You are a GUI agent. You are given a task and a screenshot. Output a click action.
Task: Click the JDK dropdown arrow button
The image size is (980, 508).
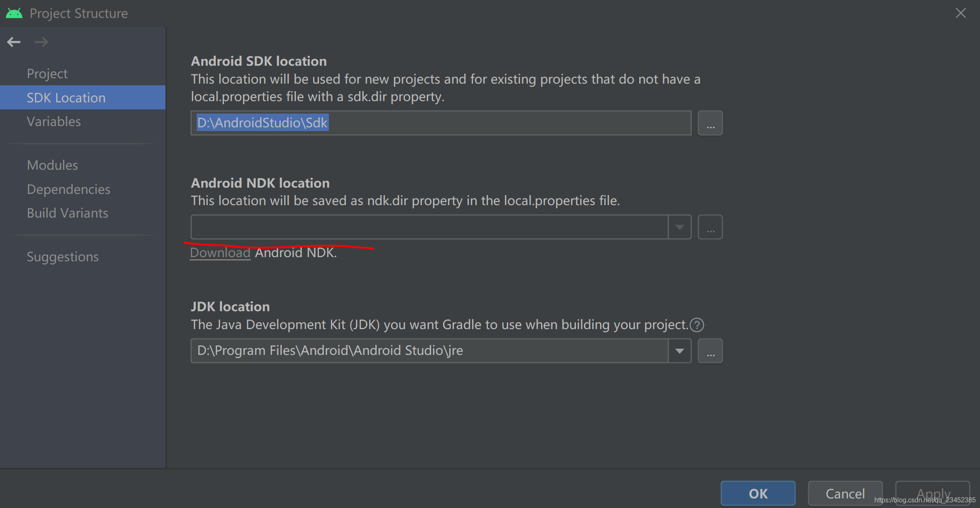(680, 350)
